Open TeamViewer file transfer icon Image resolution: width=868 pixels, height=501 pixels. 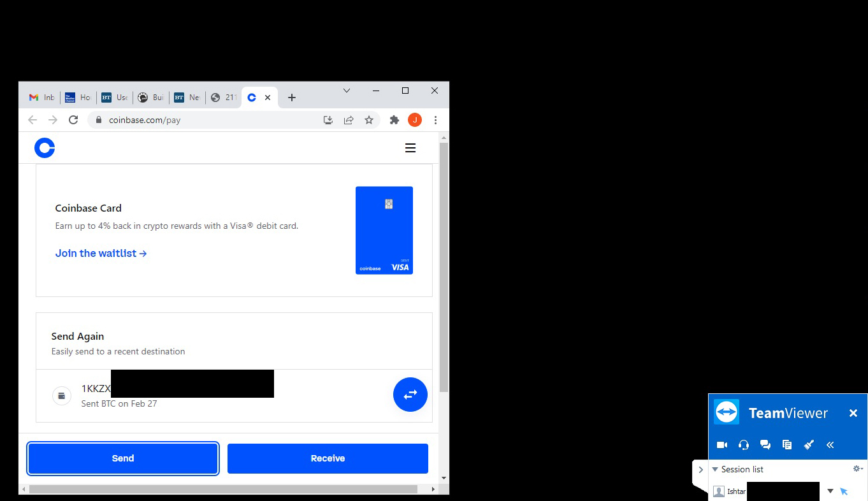click(787, 445)
